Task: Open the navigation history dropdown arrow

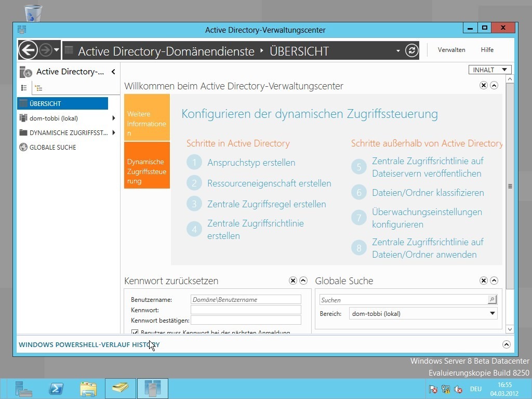Action: pos(57,50)
